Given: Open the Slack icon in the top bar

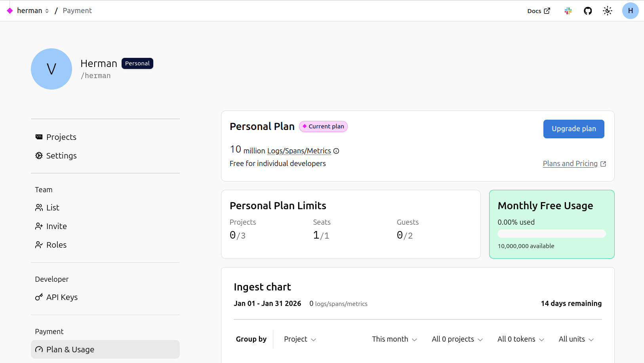Looking at the screenshot, I should coord(568,11).
